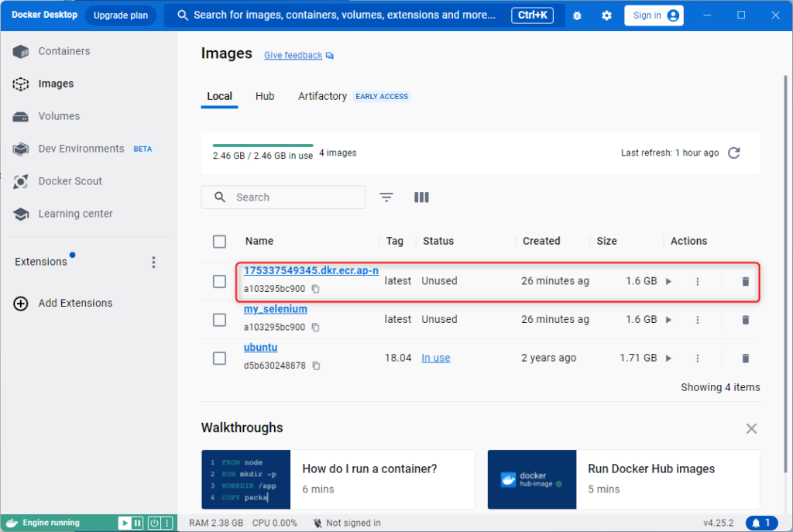This screenshot has width=793, height=532.
Task: Open more actions for ECR image
Action: click(698, 282)
